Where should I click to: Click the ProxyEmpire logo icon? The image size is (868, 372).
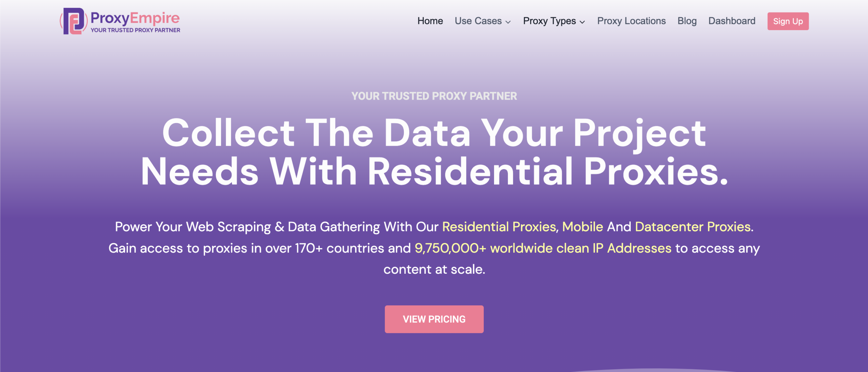point(74,21)
